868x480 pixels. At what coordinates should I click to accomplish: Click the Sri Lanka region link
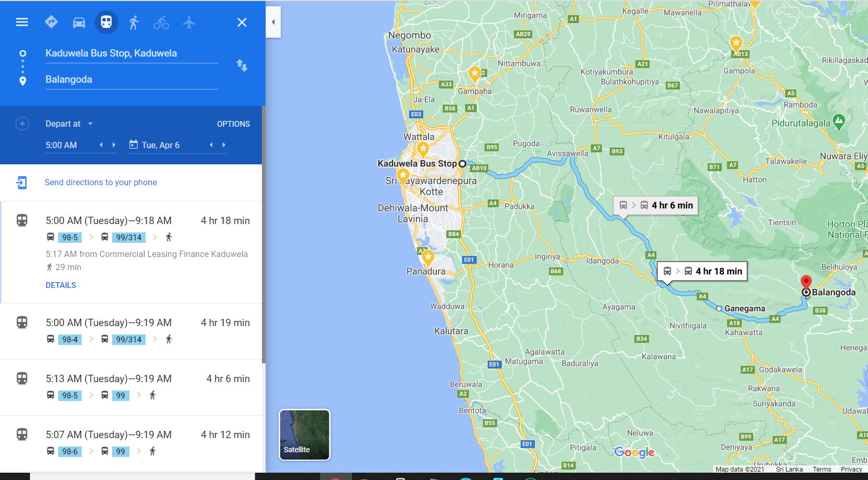pos(789,470)
